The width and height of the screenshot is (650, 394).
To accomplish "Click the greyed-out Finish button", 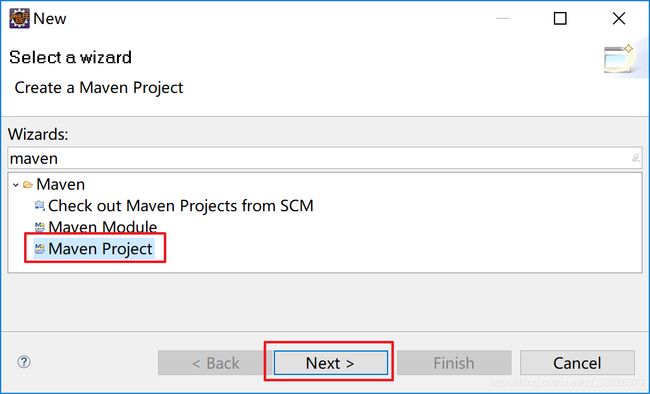I will (x=454, y=363).
